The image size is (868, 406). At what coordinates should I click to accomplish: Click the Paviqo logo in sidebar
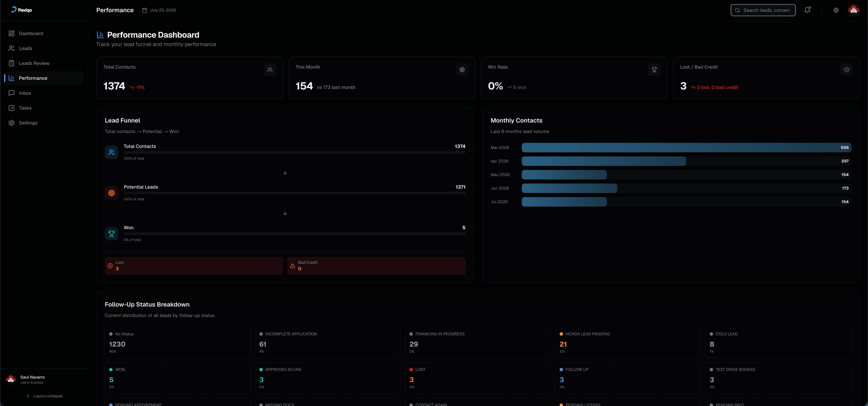21,10
